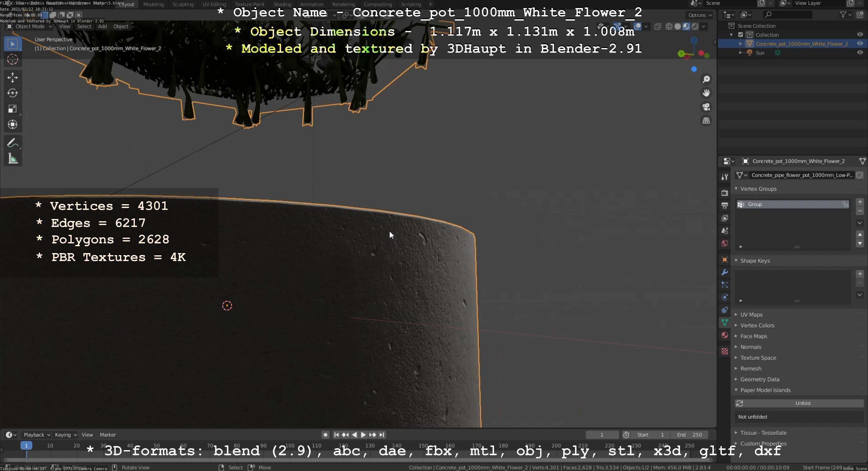Image resolution: width=868 pixels, height=471 pixels.
Task: Click the Start frame field
Action: coord(650,435)
